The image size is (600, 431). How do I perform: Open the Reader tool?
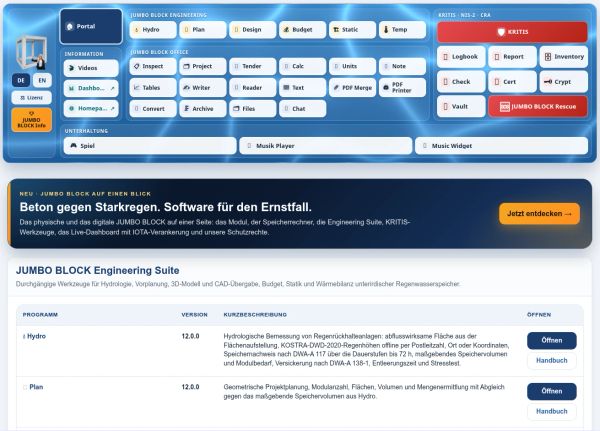pyautogui.click(x=253, y=88)
